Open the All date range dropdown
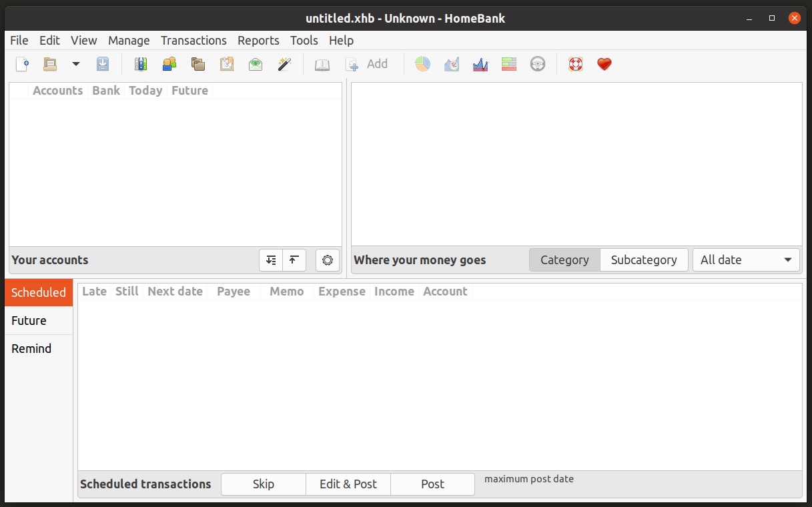 point(746,260)
